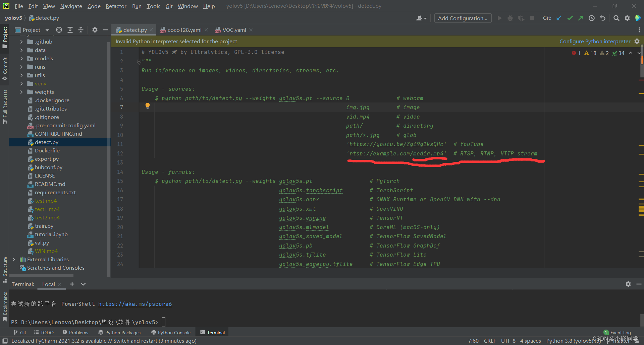Image resolution: width=644 pixels, height=345 pixels.
Task: Open the Python Console tool window
Action: (171, 332)
